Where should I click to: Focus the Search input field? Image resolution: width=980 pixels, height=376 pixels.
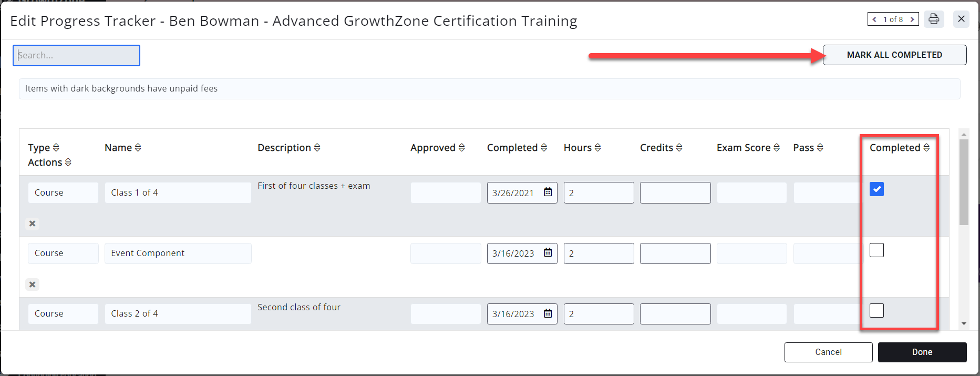(76, 55)
